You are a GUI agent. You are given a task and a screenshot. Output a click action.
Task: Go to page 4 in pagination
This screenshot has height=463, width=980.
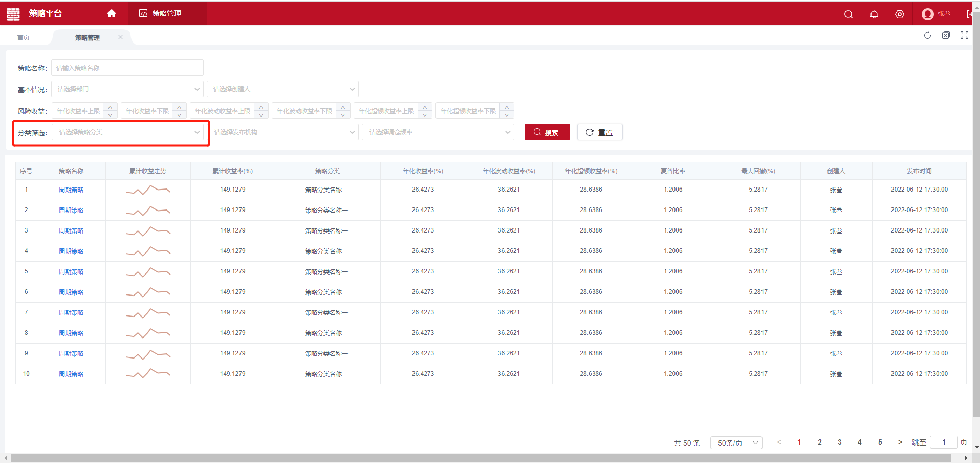(x=860, y=442)
